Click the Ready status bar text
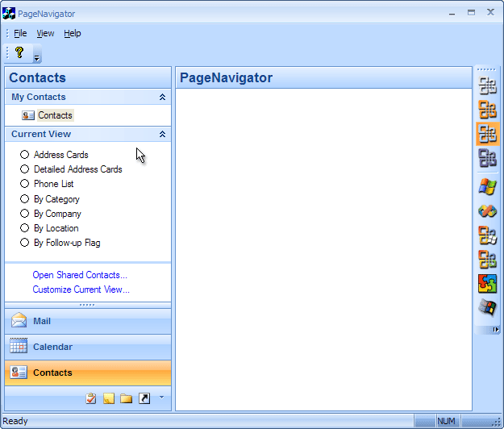 (x=15, y=421)
